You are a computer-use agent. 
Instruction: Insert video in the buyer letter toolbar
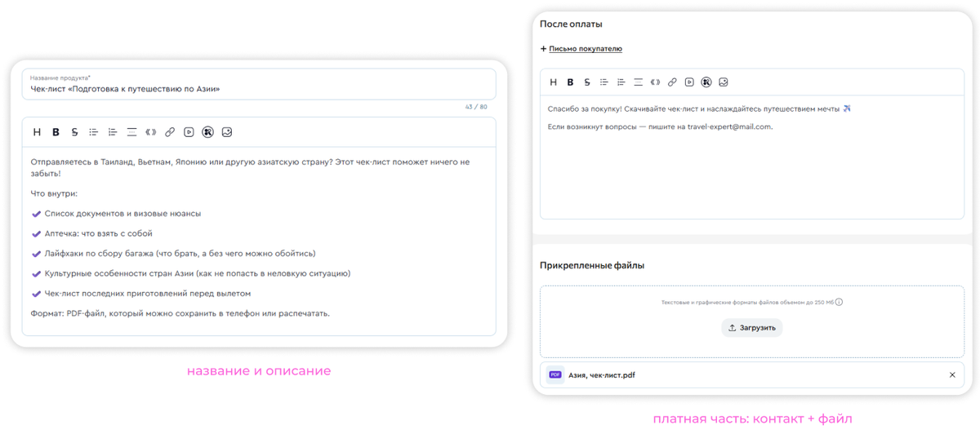689,82
